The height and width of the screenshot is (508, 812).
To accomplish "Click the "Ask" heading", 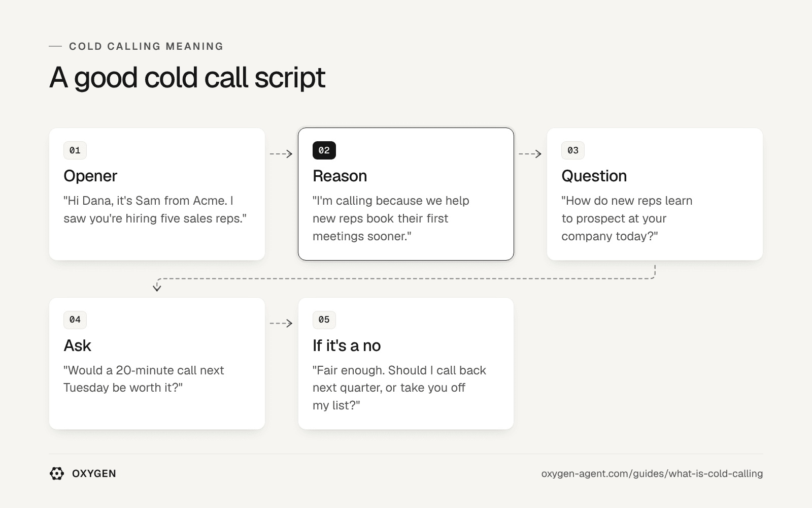I will [77, 345].
